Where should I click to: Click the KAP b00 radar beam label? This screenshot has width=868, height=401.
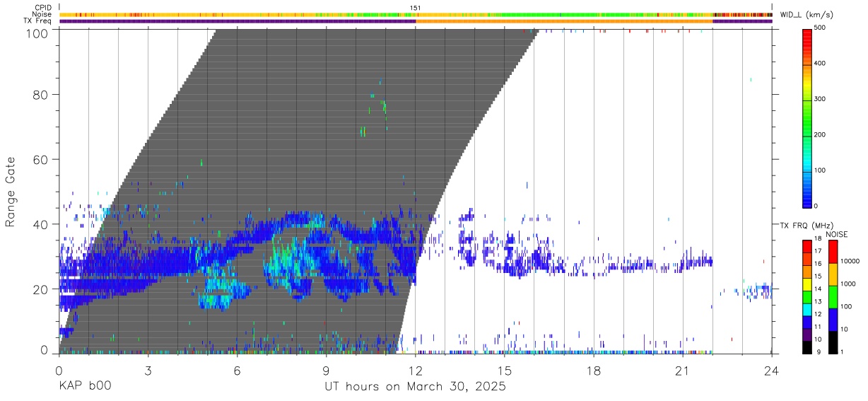pos(85,387)
